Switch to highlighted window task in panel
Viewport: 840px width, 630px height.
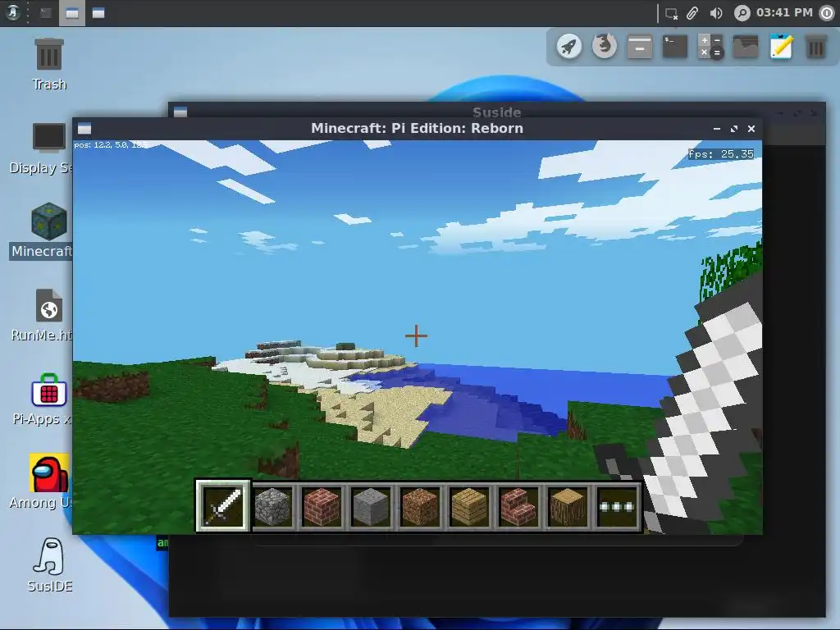point(72,13)
